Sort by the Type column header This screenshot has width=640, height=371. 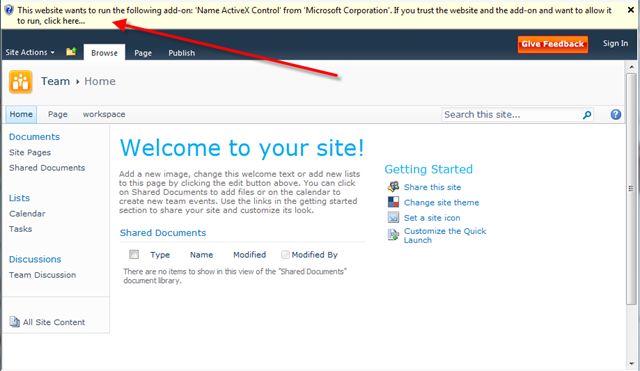160,255
